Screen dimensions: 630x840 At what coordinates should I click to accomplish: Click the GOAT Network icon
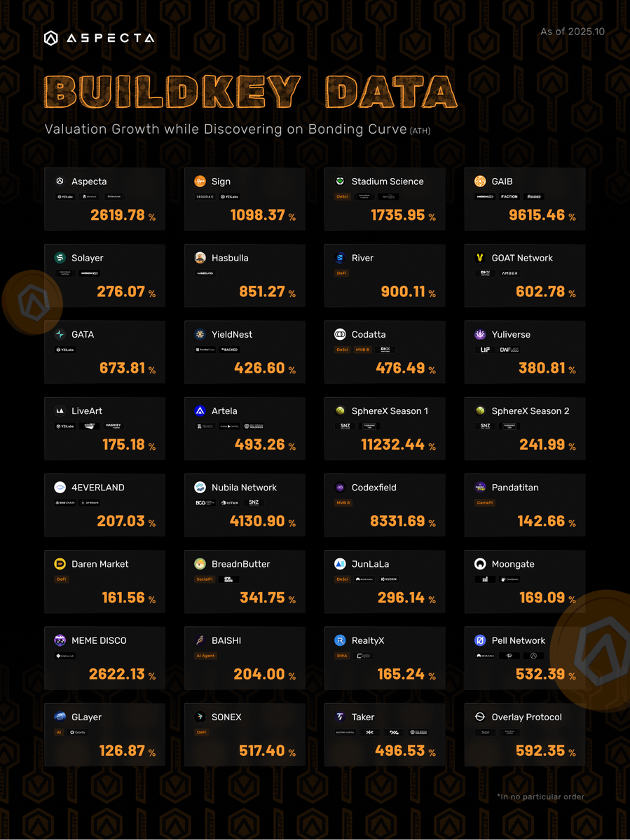pos(480,258)
